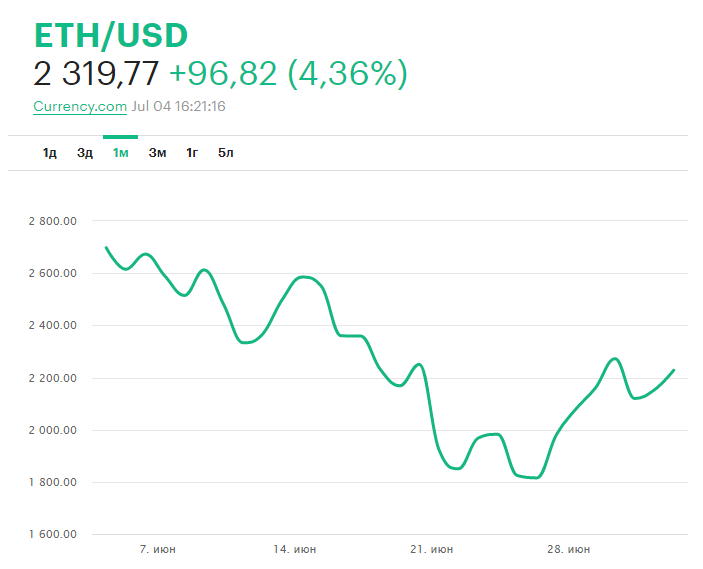Click the 2 800.00 y-axis label
The image size is (703, 569).
coord(55,221)
